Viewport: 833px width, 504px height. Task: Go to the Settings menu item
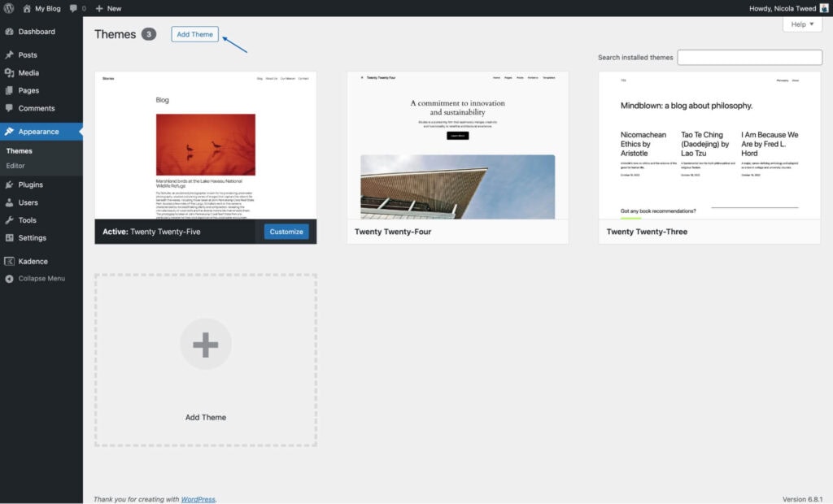click(32, 238)
